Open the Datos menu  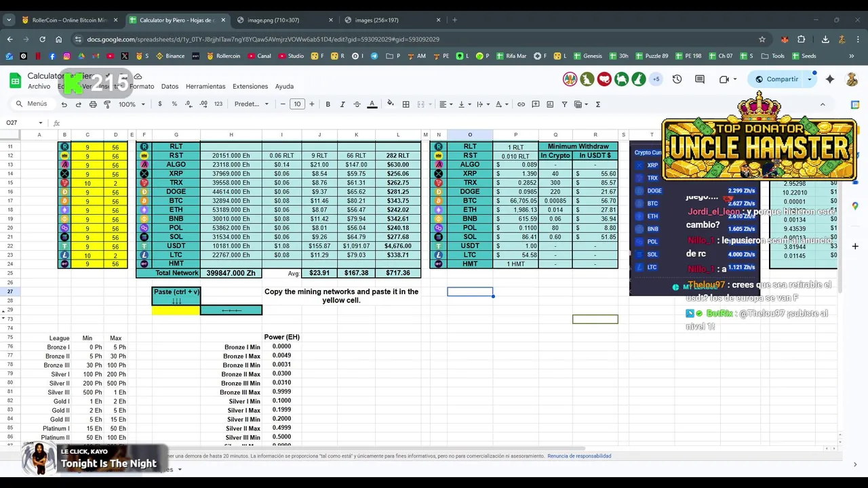[x=170, y=87]
